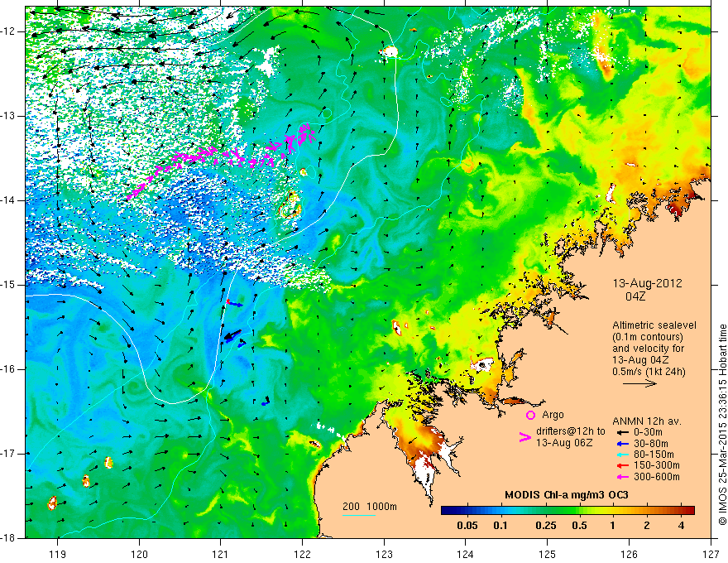
Task: Click the cyan 200 1000m depth contour line sample
Action: [x=359, y=515]
